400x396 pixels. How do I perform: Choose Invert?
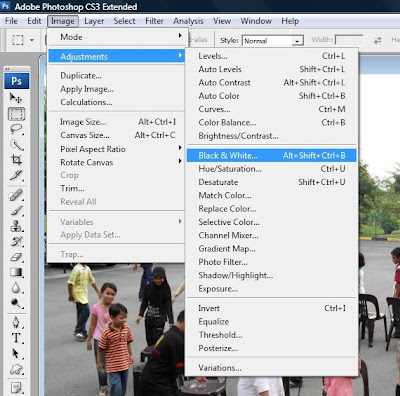(x=272, y=308)
